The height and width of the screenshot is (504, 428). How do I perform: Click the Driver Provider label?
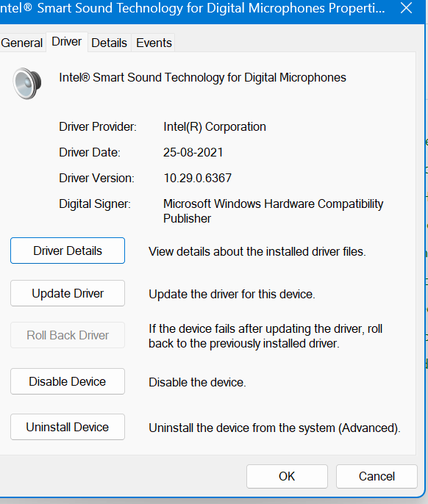(x=98, y=127)
